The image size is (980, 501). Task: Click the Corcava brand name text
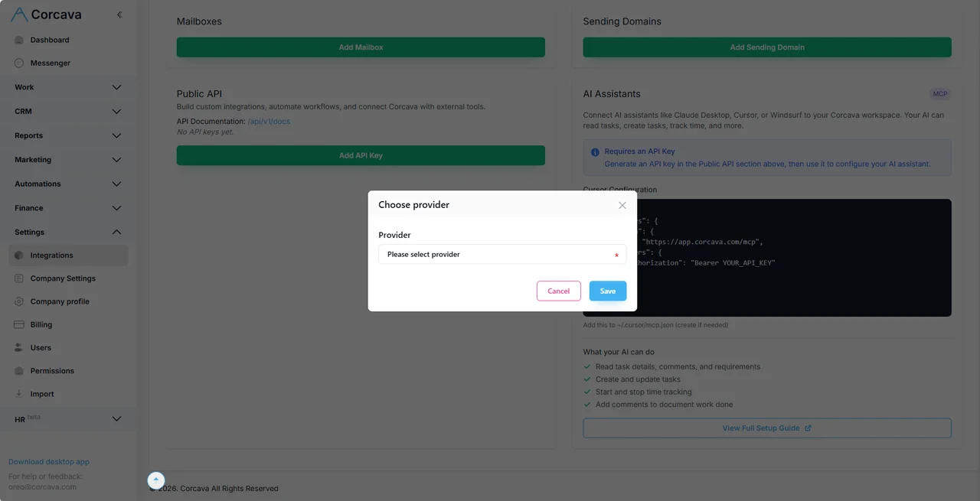tap(56, 15)
